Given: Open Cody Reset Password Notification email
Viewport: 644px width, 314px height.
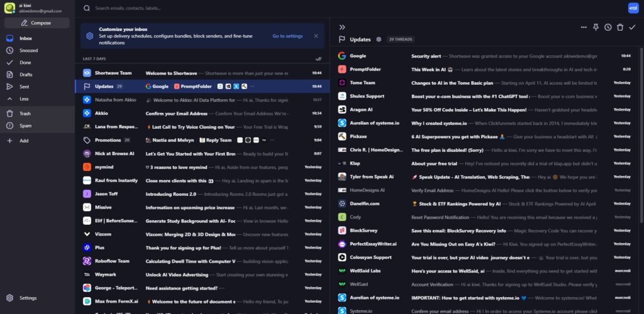Looking at the screenshot, I should coord(485,217).
